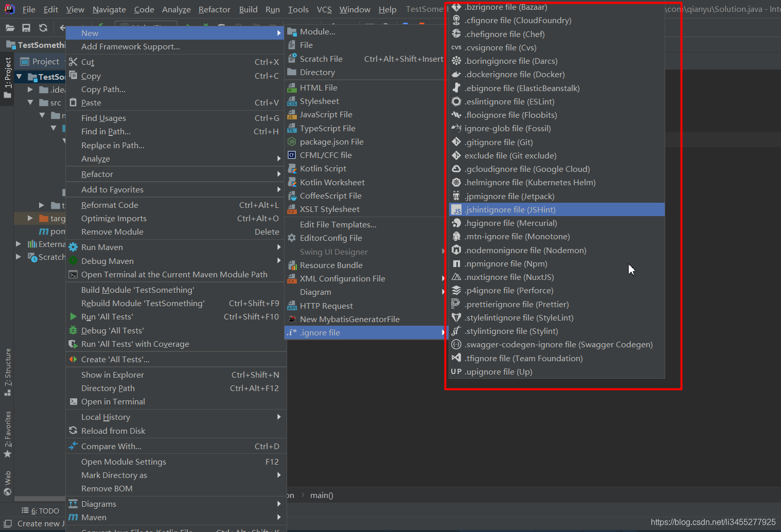781x532 pixels.
Task: Click the Favorites star sidebar icon
Action: [x=7, y=454]
